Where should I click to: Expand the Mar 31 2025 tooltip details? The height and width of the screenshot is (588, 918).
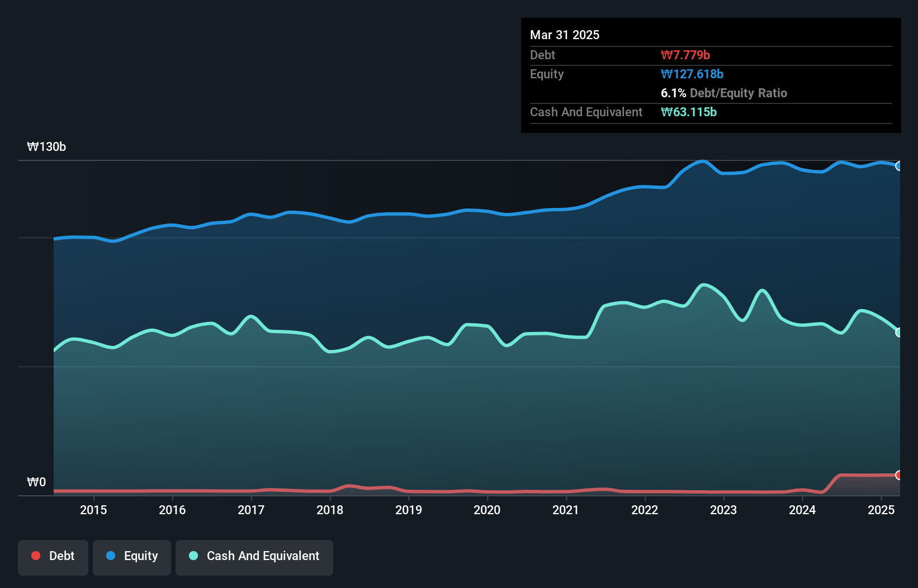click(x=565, y=35)
